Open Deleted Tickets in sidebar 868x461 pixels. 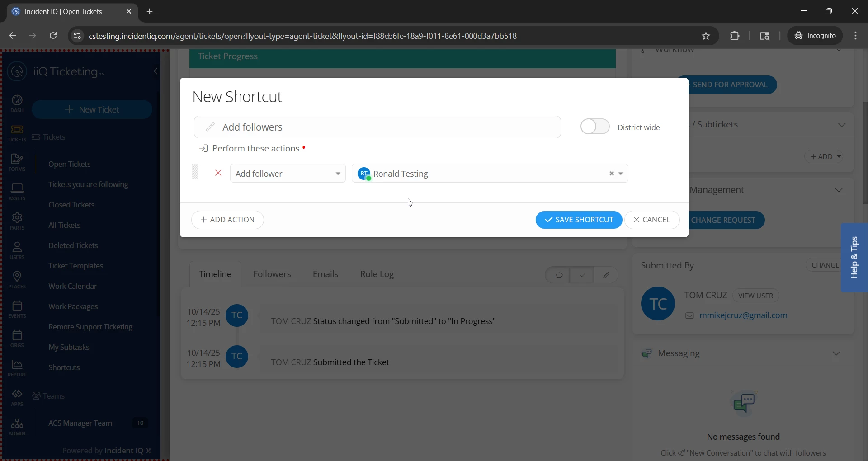coord(73,245)
